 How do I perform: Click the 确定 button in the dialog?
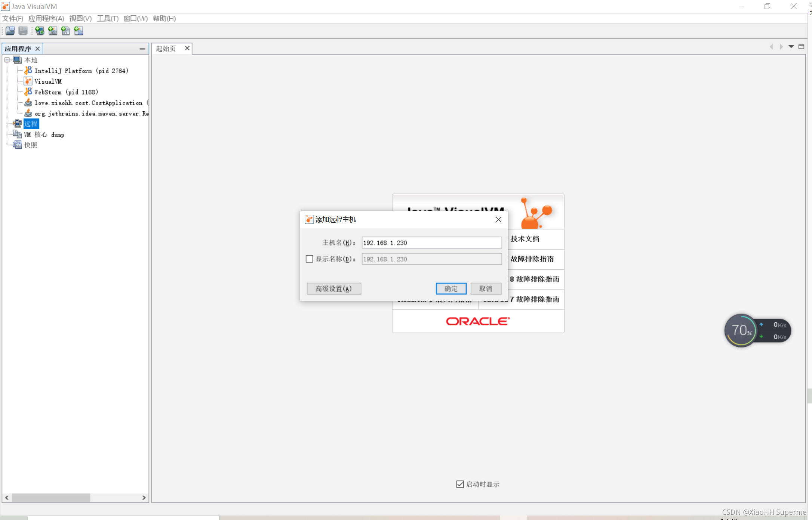coord(451,288)
